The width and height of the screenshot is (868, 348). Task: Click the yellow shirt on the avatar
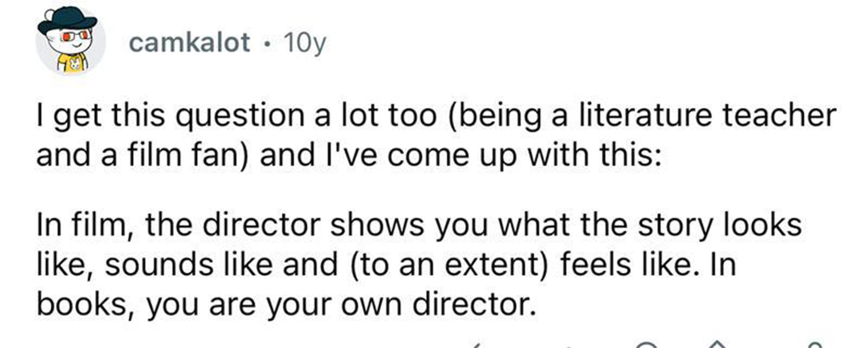point(73,62)
